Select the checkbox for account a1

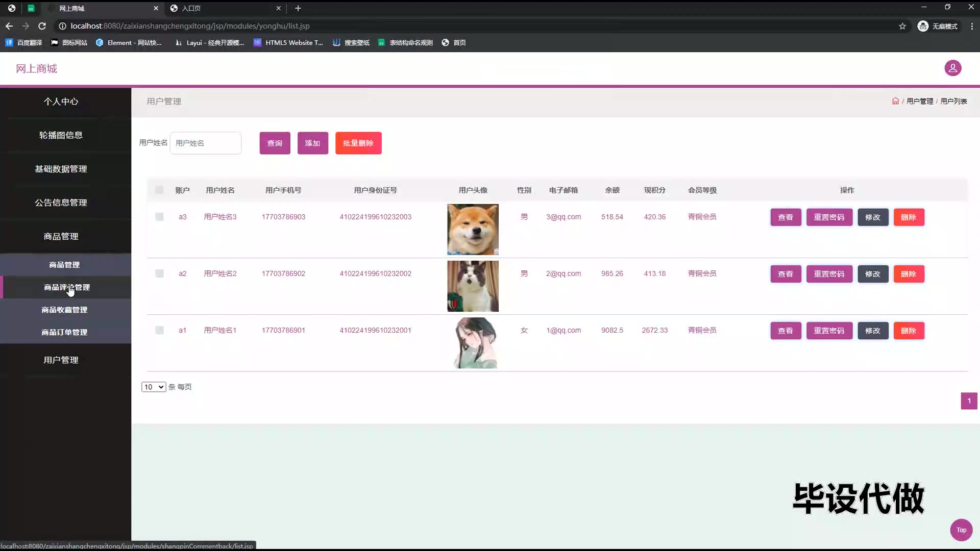(x=159, y=330)
